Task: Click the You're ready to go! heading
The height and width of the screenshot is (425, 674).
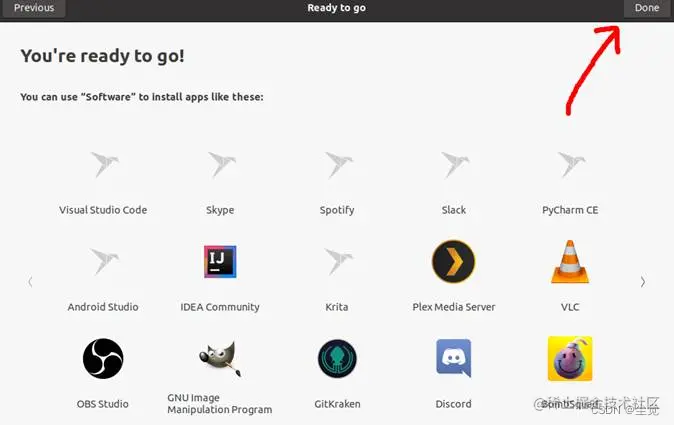Action: pos(103,56)
